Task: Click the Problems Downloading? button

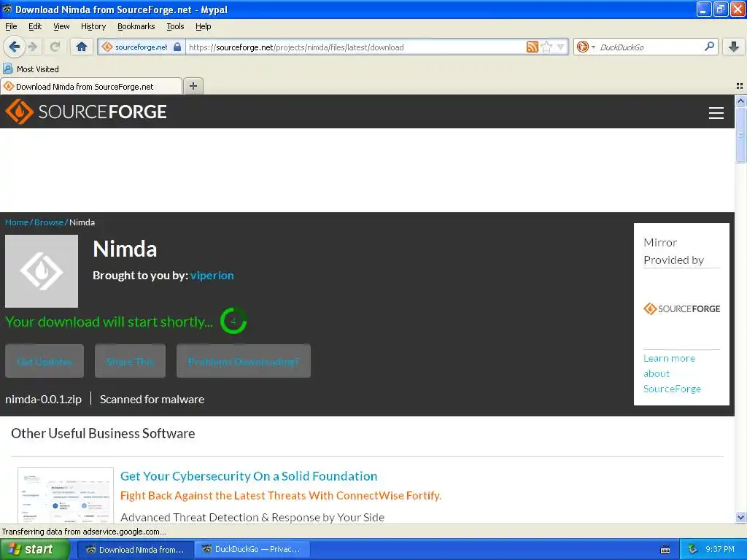Action: (244, 361)
